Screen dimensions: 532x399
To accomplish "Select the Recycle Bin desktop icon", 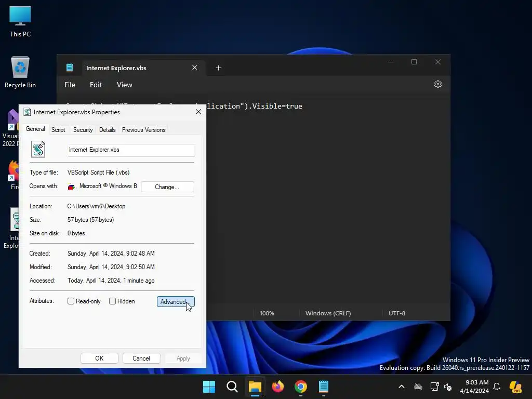I will click(x=20, y=72).
